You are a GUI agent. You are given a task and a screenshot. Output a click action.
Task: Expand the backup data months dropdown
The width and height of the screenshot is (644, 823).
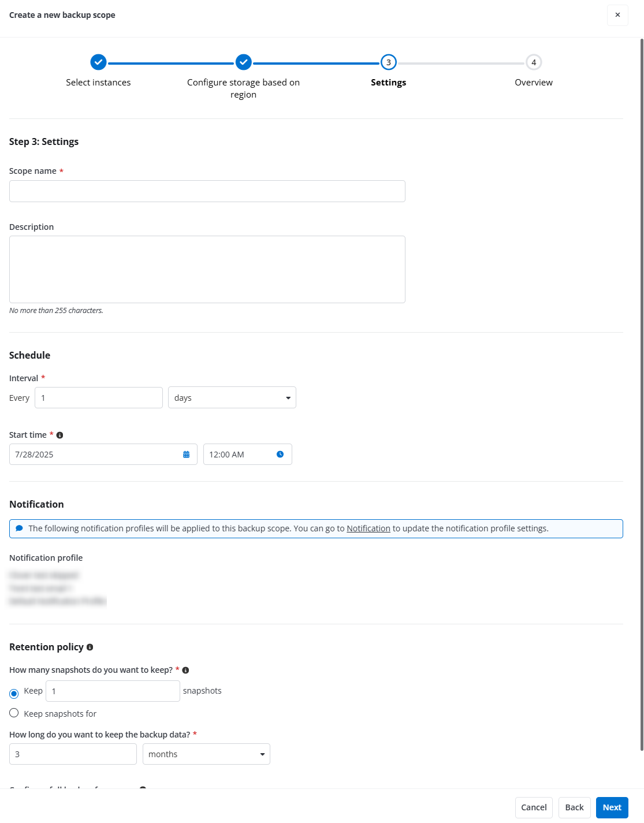206,754
